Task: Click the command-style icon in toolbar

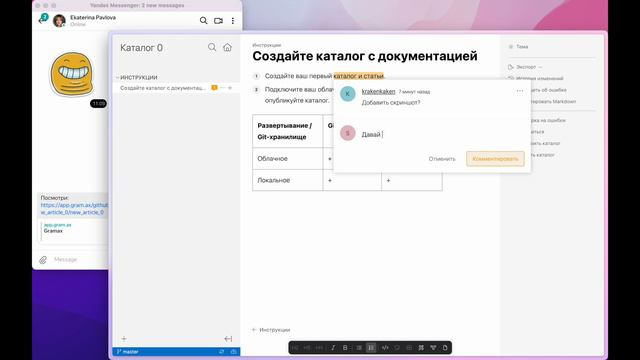Action: 421,348
